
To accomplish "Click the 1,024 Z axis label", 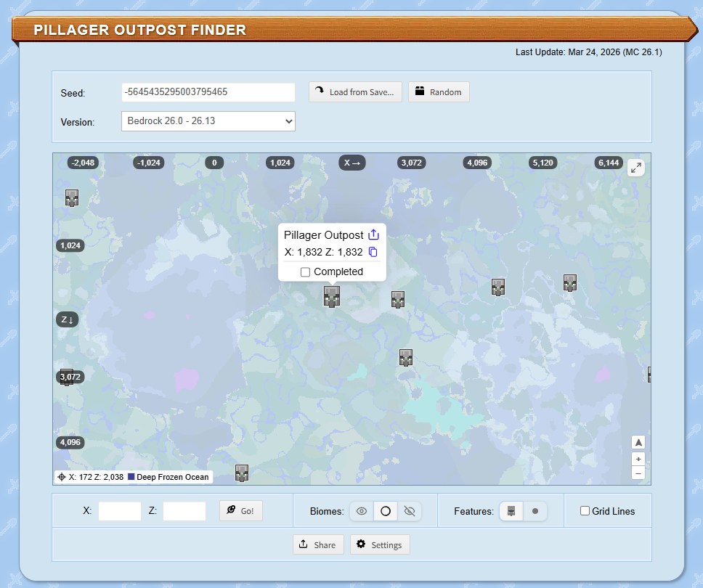I will pyautogui.click(x=70, y=245).
